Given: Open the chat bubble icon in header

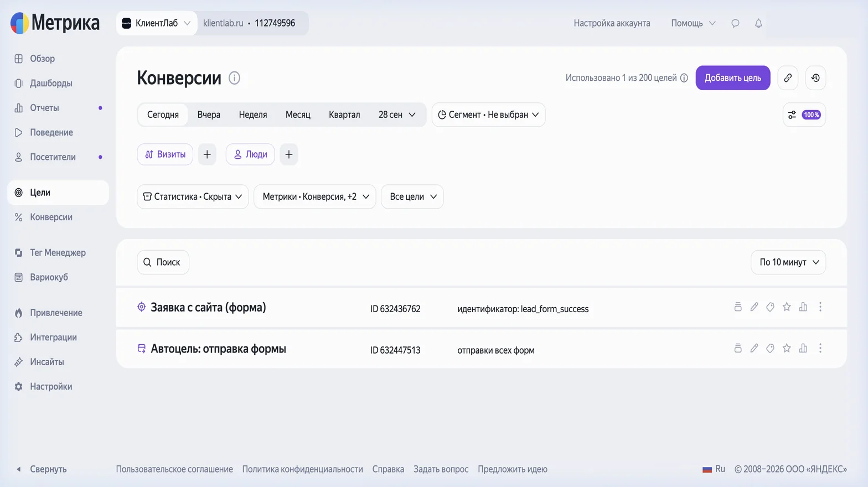Looking at the screenshot, I should click(735, 23).
